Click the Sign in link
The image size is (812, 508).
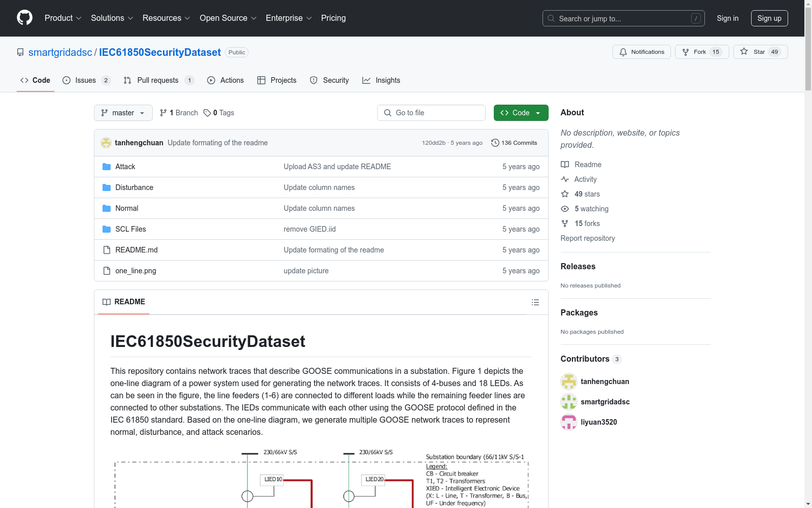[727, 18]
